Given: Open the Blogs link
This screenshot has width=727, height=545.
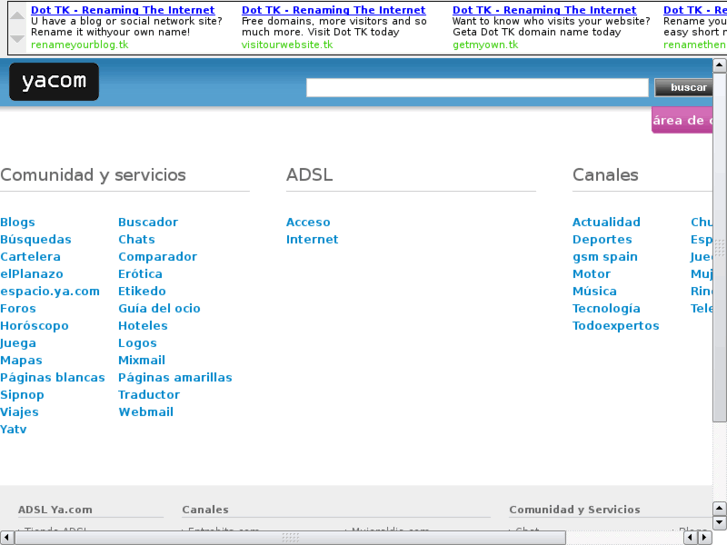Looking at the screenshot, I should pos(18,222).
